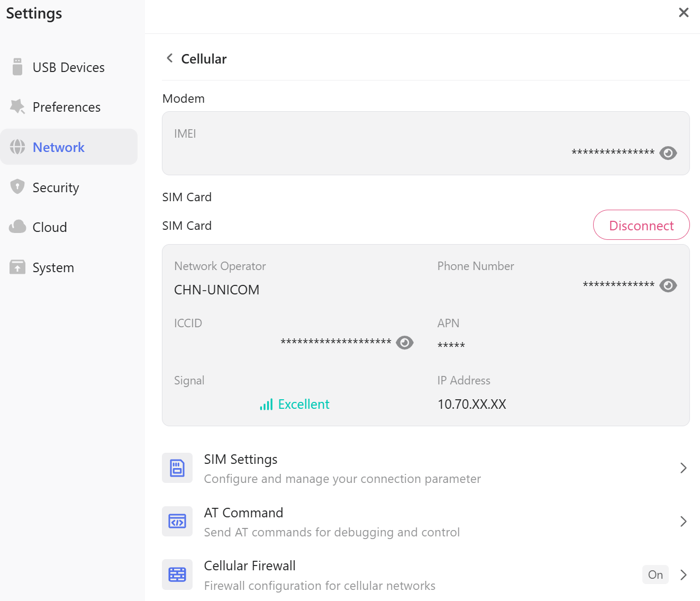
Task: Click the Cellular Firewall On status badge
Action: point(655,575)
